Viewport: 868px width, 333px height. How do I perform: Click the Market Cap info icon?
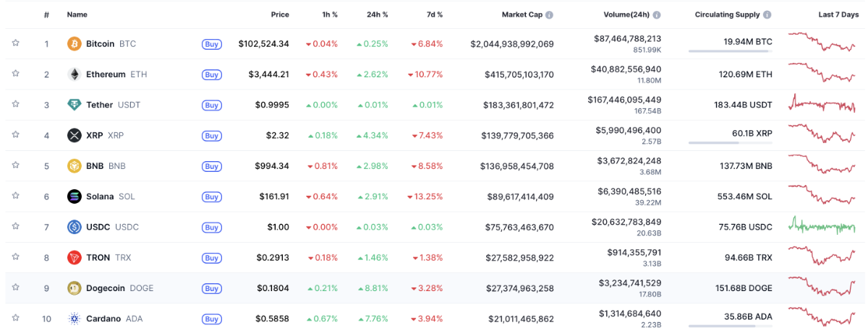point(549,15)
